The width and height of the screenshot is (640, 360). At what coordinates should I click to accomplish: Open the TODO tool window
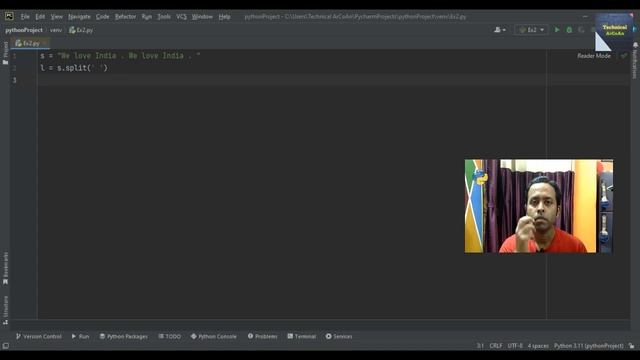pos(169,336)
